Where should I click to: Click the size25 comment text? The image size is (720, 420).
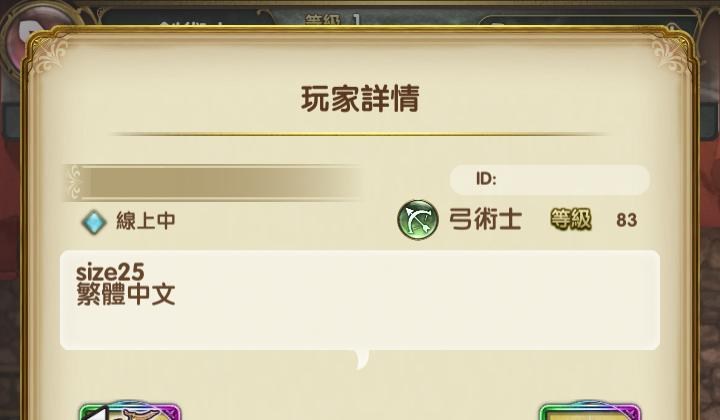(x=110, y=272)
